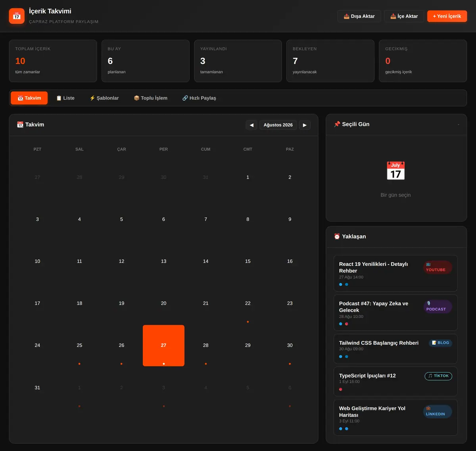Open the Liste tab

point(65,98)
